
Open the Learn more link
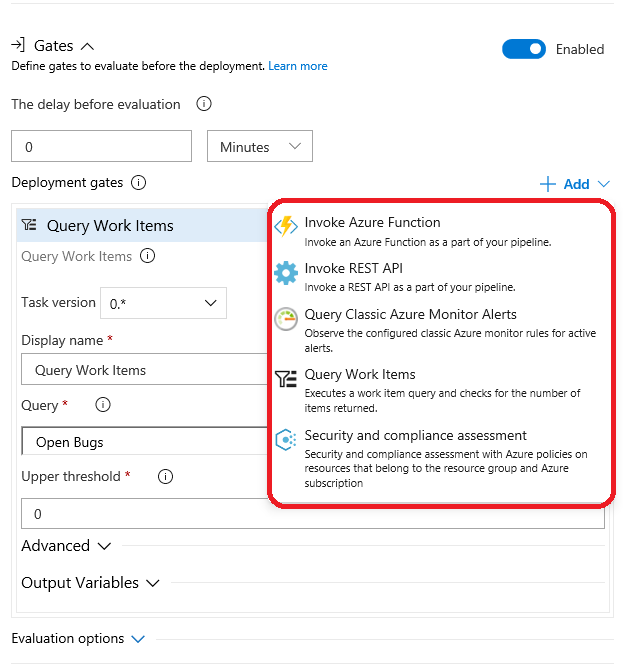pos(298,66)
